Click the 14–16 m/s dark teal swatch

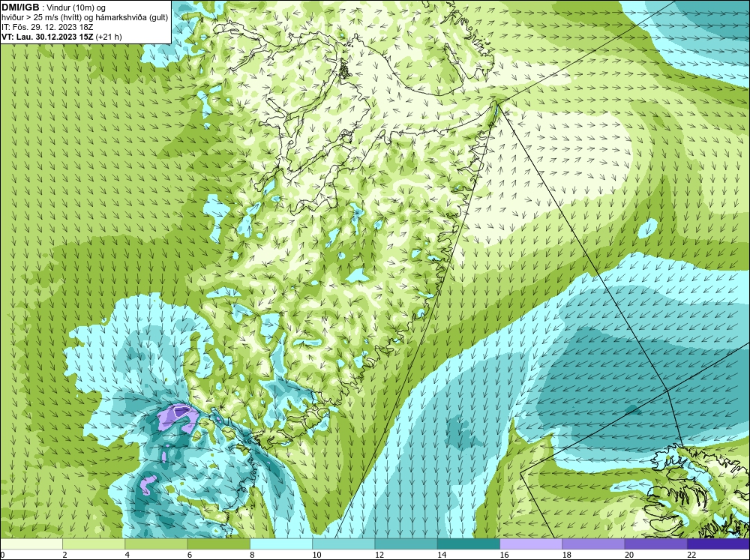(x=469, y=544)
